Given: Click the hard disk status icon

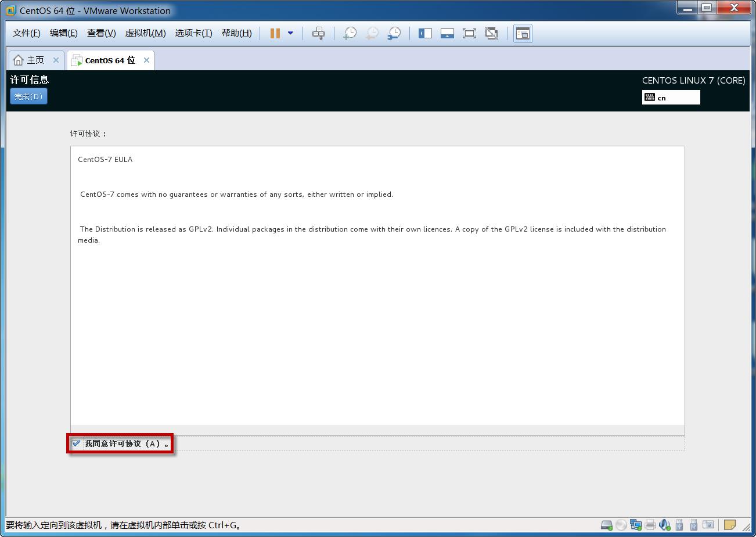Looking at the screenshot, I should click(606, 525).
